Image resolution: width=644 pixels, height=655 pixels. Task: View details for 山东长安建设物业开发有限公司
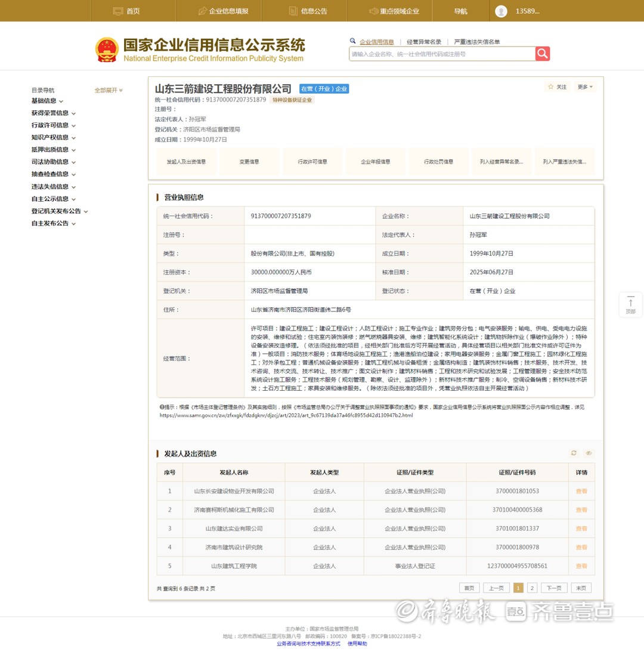pyautogui.click(x=581, y=492)
